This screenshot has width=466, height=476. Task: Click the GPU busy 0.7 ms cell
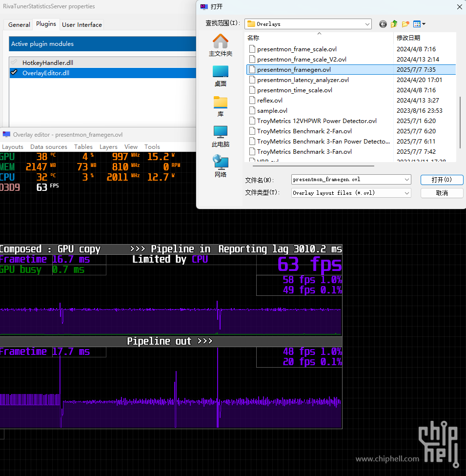click(x=53, y=269)
